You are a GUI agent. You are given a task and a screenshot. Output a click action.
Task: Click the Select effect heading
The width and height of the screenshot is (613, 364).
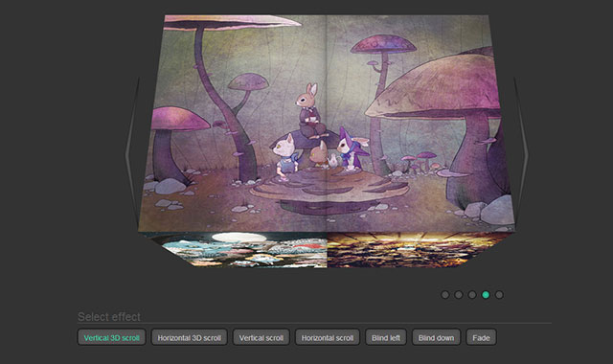click(x=109, y=317)
